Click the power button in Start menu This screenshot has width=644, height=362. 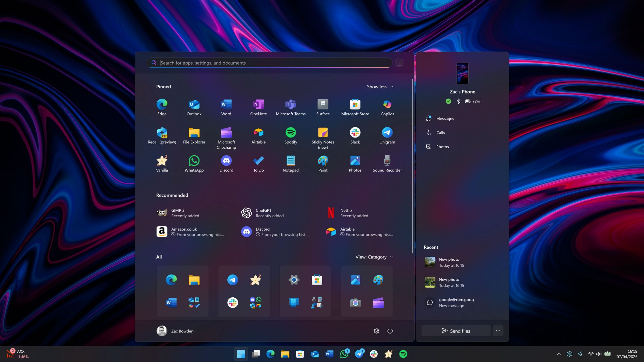[390, 331]
